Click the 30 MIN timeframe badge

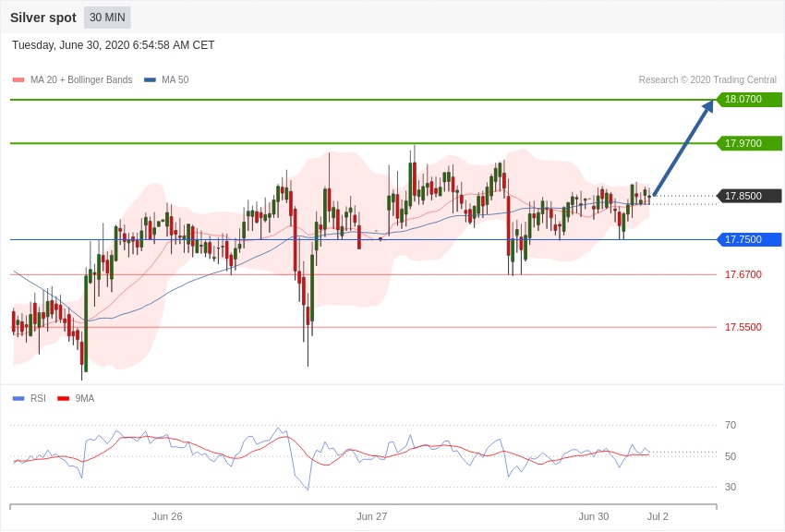[x=107, y=18]
